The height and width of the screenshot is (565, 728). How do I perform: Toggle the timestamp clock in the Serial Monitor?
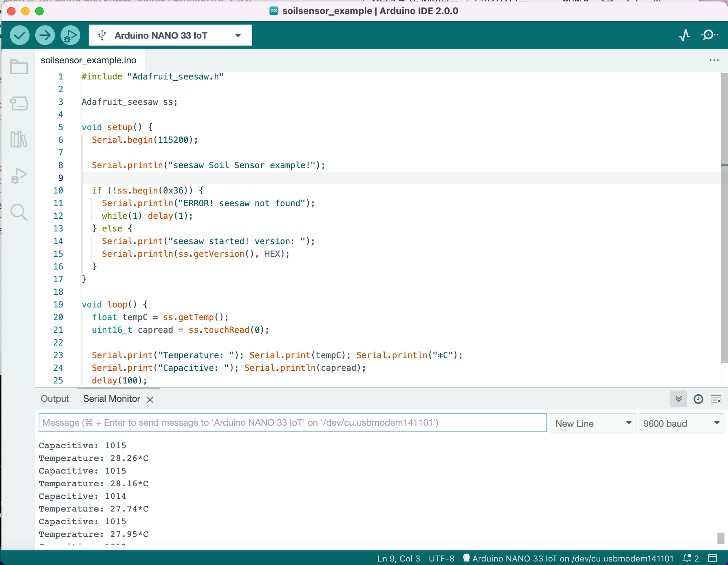click(x=698, y=399)
